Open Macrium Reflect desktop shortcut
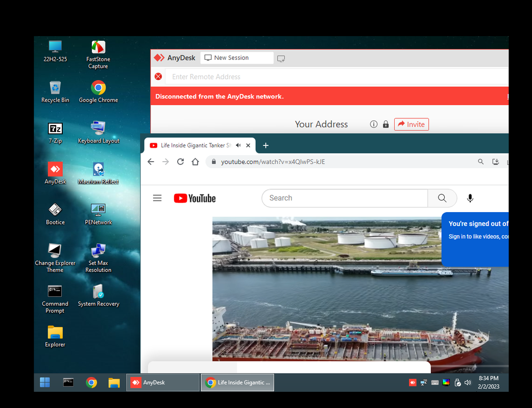Image resolution: width=532 pixels, height=408 pixels. [99, 173]
